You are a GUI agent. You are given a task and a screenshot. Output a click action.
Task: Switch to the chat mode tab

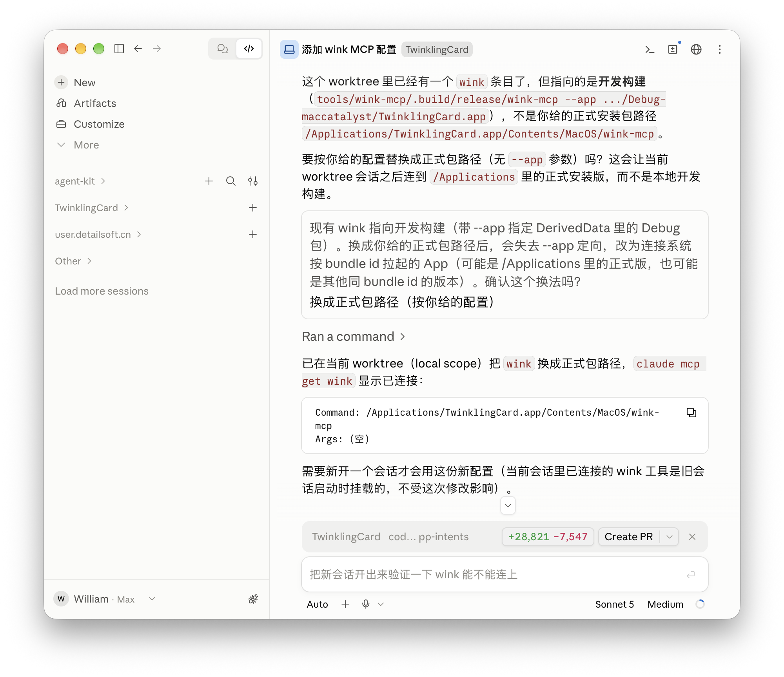(x=223, y=49)
